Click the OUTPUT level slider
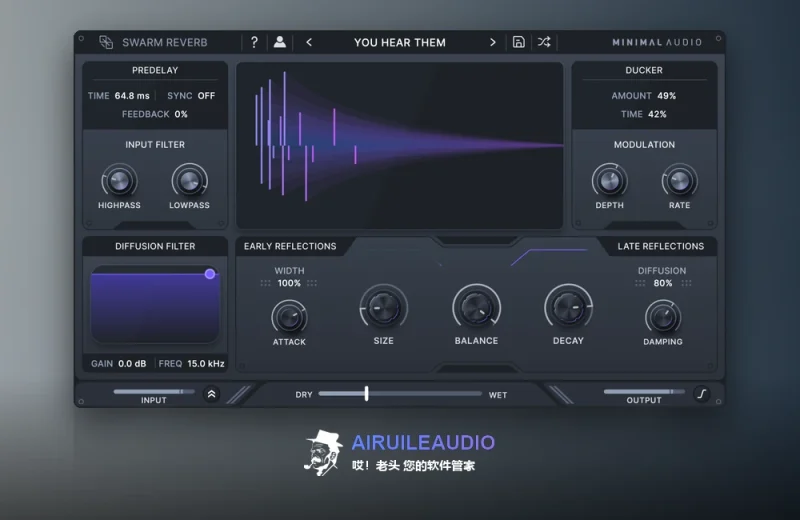 click(644, 391)
